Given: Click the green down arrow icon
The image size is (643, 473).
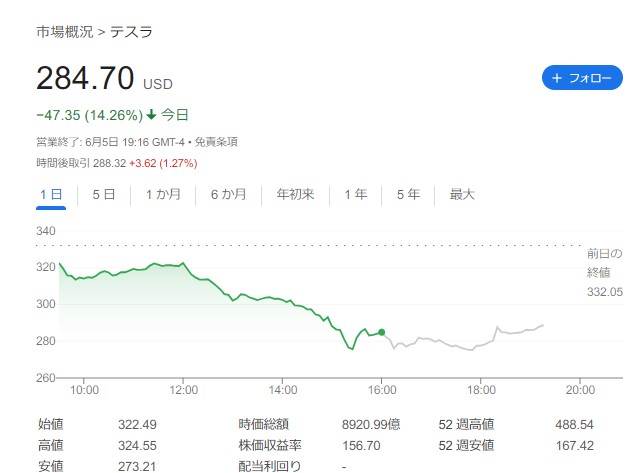Looking at the screenshot, I should click(151, 115).
